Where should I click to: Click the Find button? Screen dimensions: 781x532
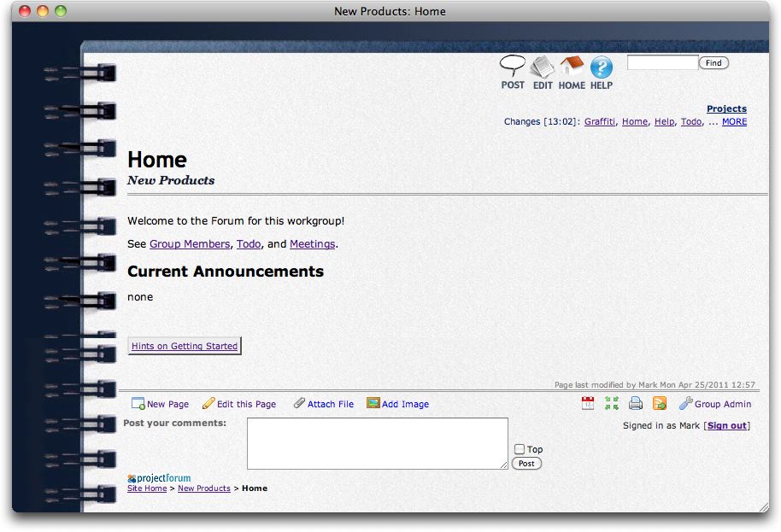[x=713, y=62]
